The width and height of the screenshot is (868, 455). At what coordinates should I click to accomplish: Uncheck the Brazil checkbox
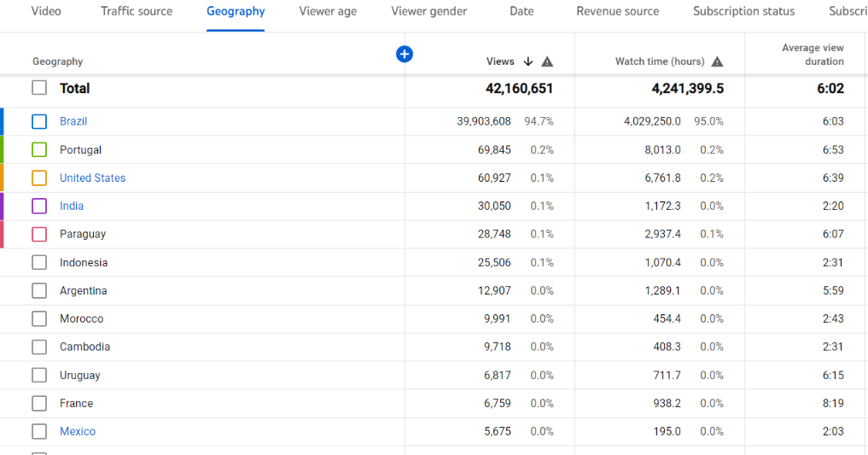click(x=39, y=121)
